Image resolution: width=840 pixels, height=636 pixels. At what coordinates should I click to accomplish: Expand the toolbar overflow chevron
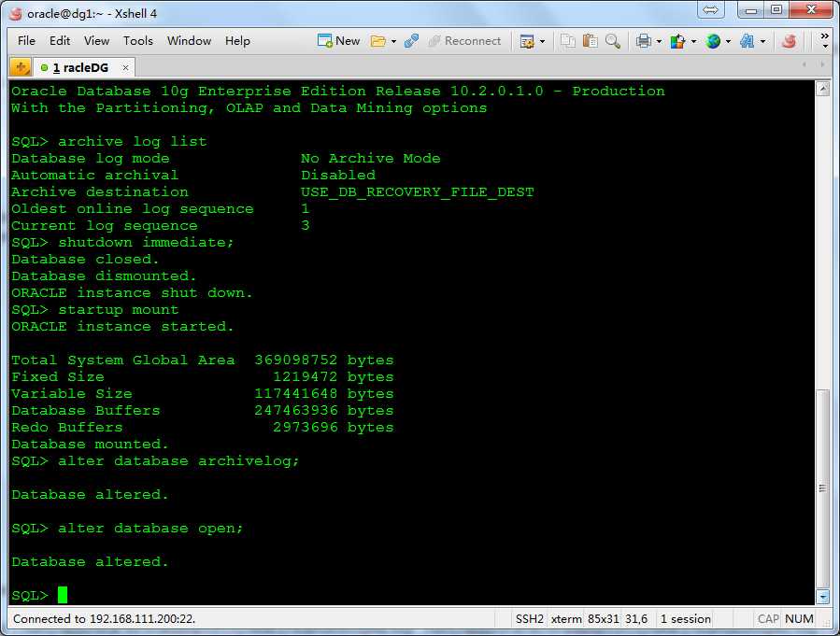(x=825, y=40)
